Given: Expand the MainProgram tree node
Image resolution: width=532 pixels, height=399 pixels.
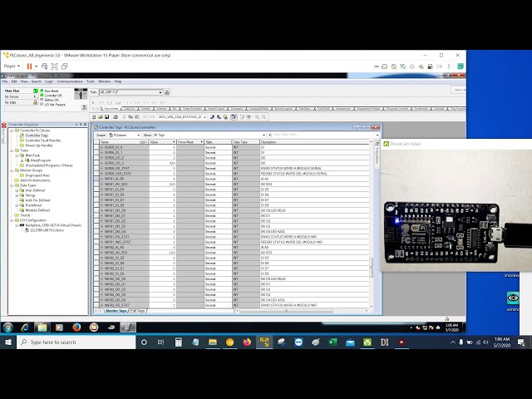Looking at the screenshot, I should coord(22,160).
